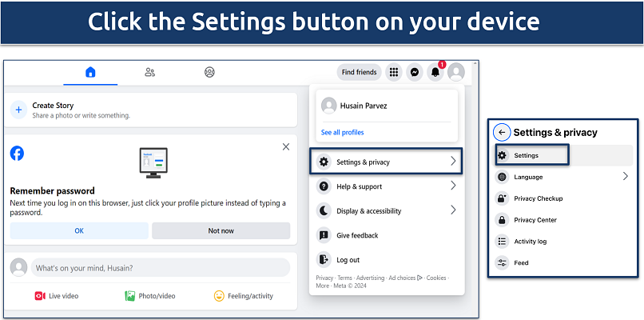644x320 pixels.
Task: Expand the Help & support submenu
Action: point(387,186)
